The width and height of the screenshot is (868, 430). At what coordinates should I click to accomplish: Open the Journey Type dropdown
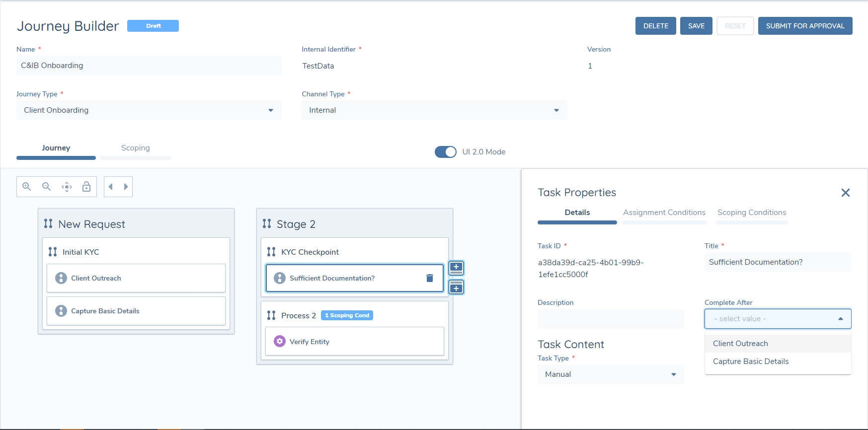tap(149, 110)
